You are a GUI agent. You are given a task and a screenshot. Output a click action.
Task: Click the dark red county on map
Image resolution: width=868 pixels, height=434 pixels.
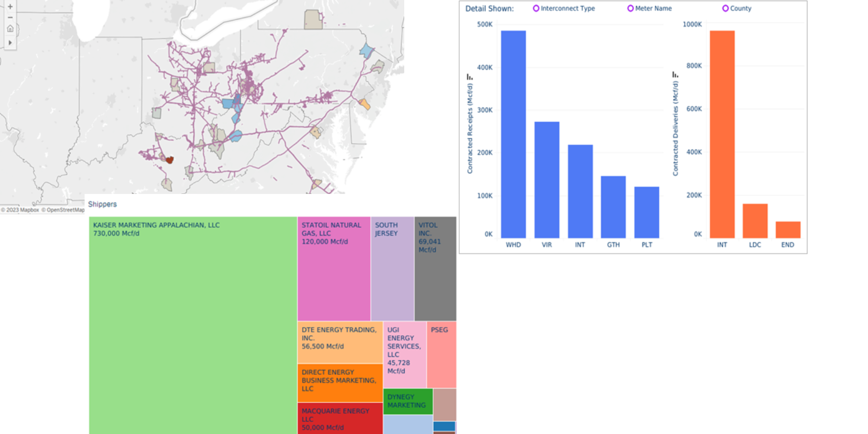[170, 160]
